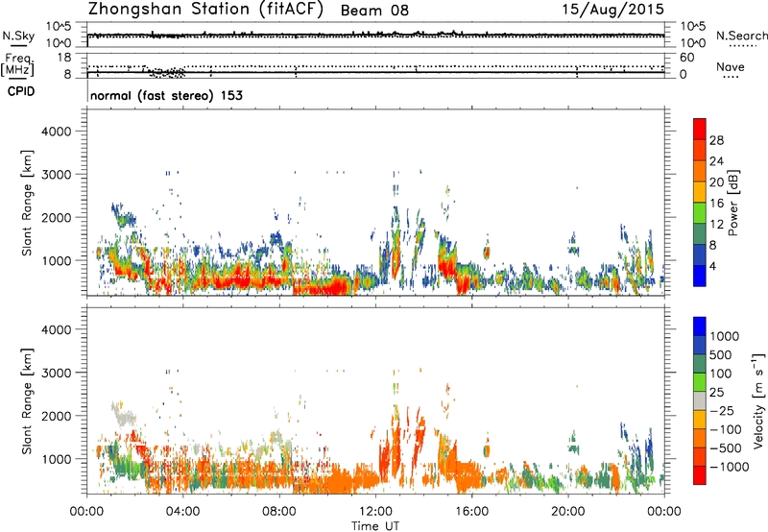Click the '3000' tick on velocity panel
Screen dimensions: 768x532
point(56,373)
